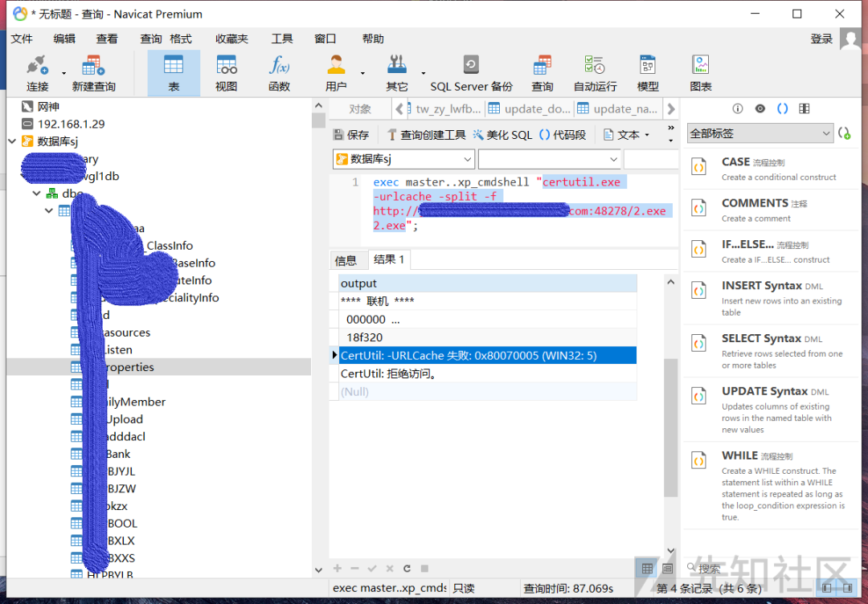Open the 文本 dropdown in query toolbar
Screen dimensions: 868x604
pyautogui.click(x=626, y=135)
